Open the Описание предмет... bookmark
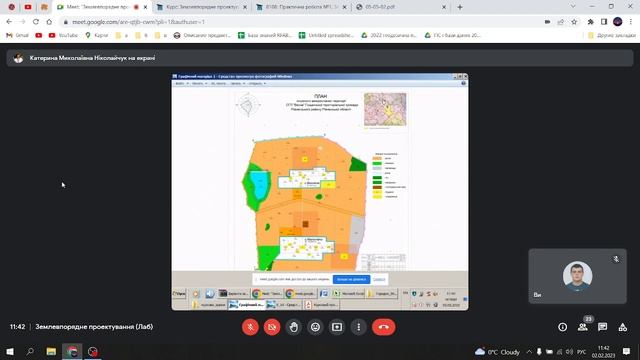The height and width of the screenshot is (360, 640). coord(202,36)
